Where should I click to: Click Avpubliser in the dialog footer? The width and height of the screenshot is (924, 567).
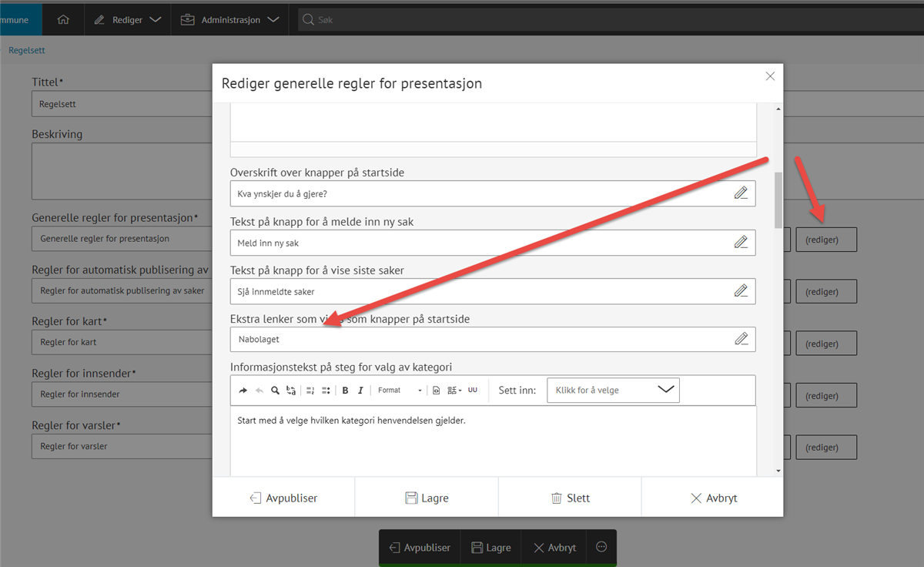[x=283, y=498]
